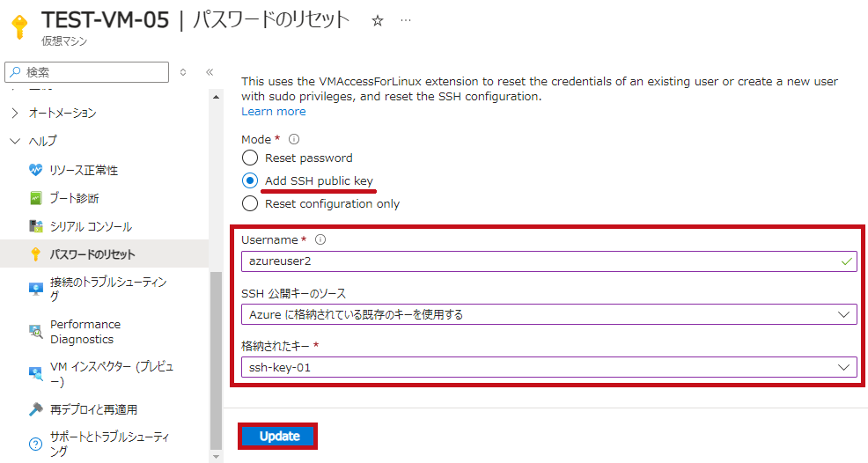Open Performance Diagnostics menu item
Viewport: 868px width, 463px height.
(x=85, y=332)
